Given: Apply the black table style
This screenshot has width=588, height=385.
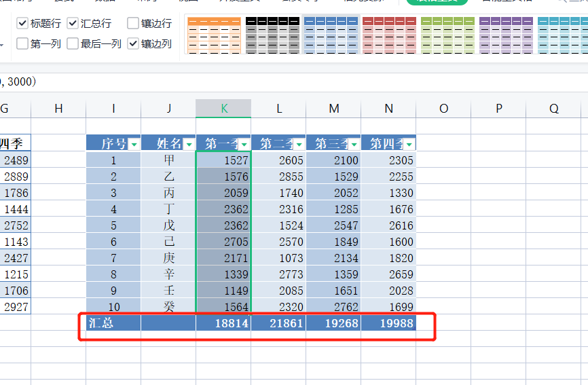Looking at the screenshot, I should pos(272,35).
